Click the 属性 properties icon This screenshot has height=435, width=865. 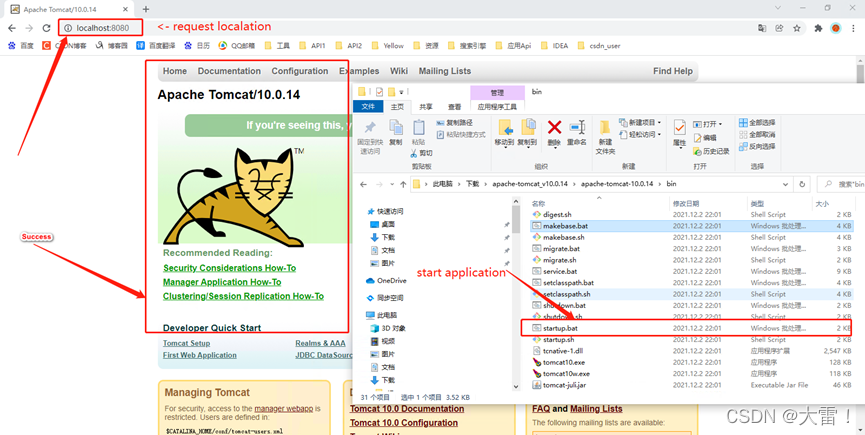[680, 133]
